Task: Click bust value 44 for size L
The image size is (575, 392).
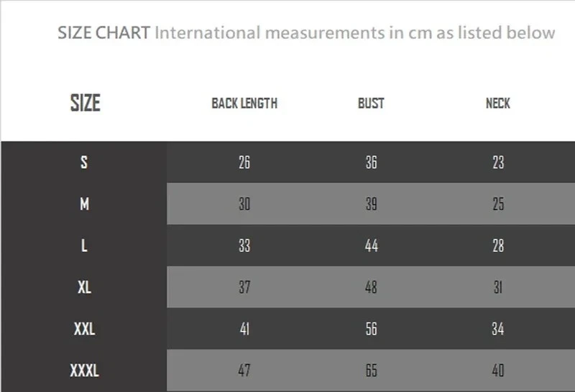Action: pos(371,246)
